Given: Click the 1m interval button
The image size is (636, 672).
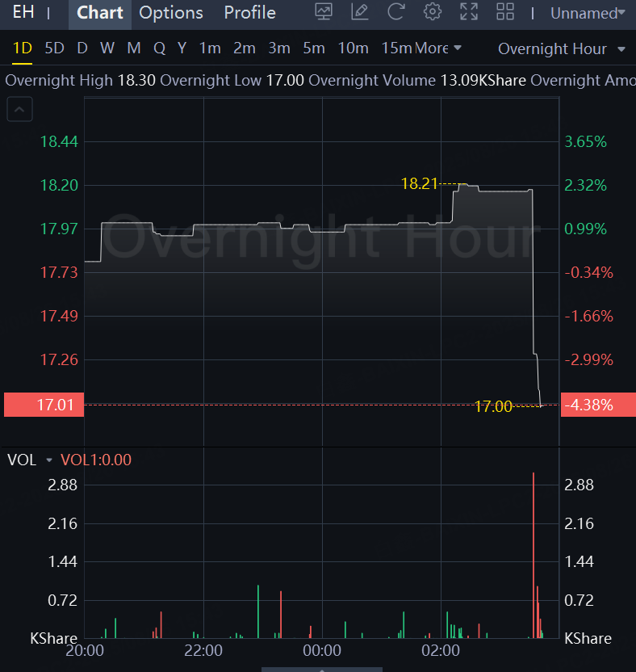Looking at the screenshot, I should pos(210,48).
